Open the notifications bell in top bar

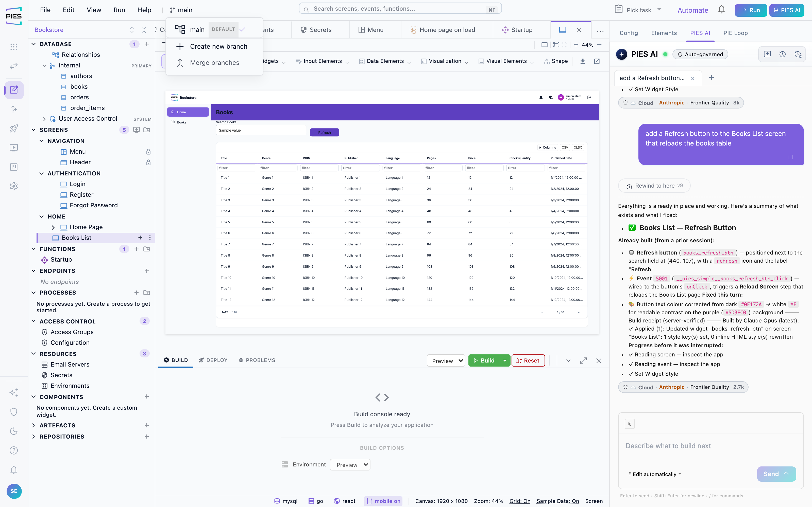721,10
